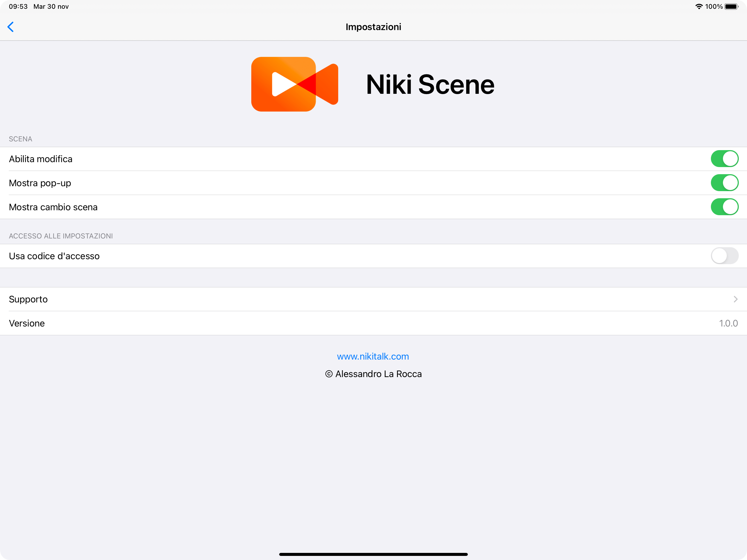Enable Usa codice d'accesso switch
This screenshot has height=560, width=747.
click(724, 256)
